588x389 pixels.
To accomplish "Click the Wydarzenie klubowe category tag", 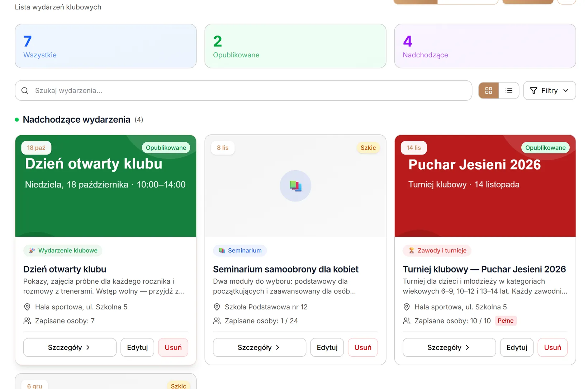I will 63,250.
